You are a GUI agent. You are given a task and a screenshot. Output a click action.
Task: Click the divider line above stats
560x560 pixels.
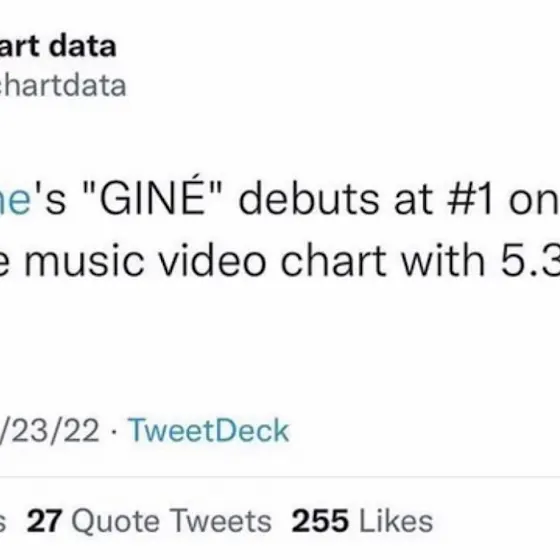pos(280,476)
